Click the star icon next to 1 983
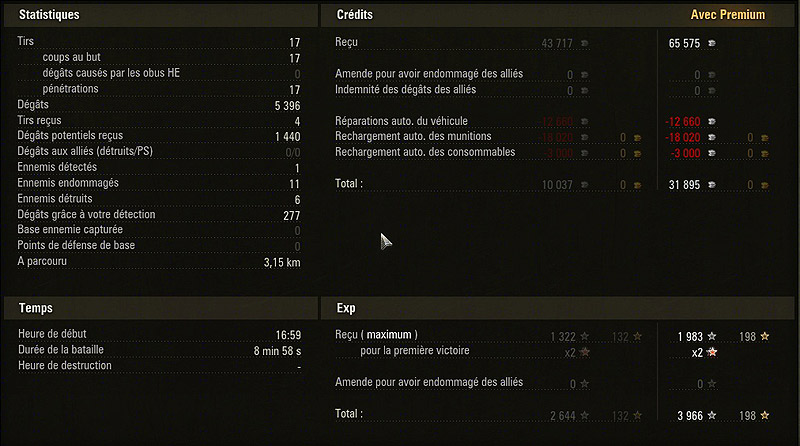Screen dimensions: 800x446 (x=712, y=336)
